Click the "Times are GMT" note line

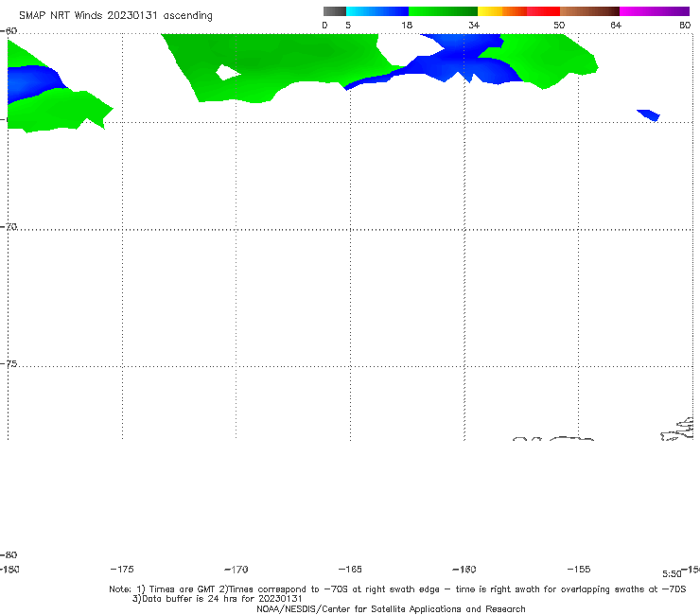397,589
